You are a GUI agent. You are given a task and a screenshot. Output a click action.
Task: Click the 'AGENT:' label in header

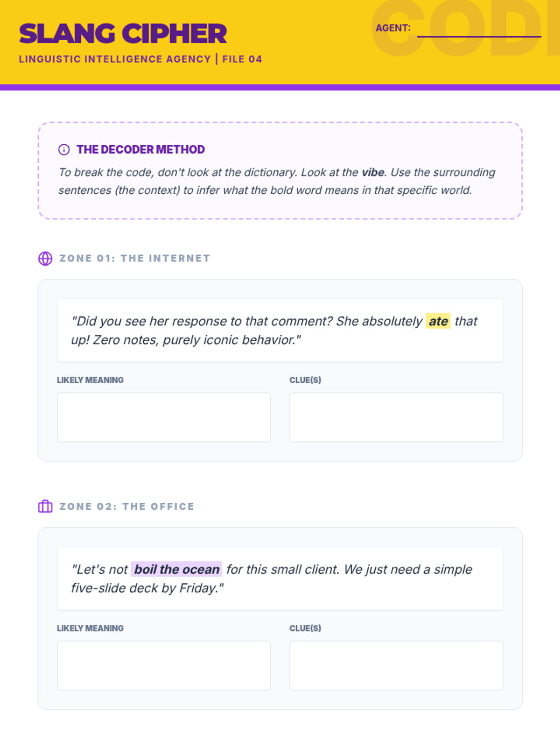pos(393,28)
